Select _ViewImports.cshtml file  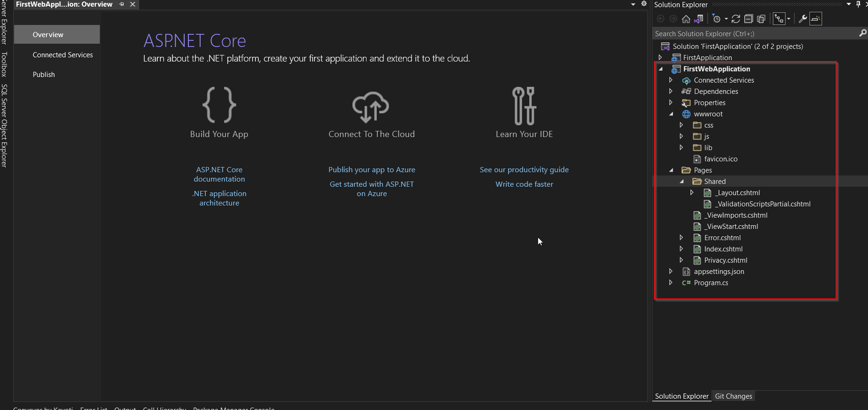click(735, 215)
